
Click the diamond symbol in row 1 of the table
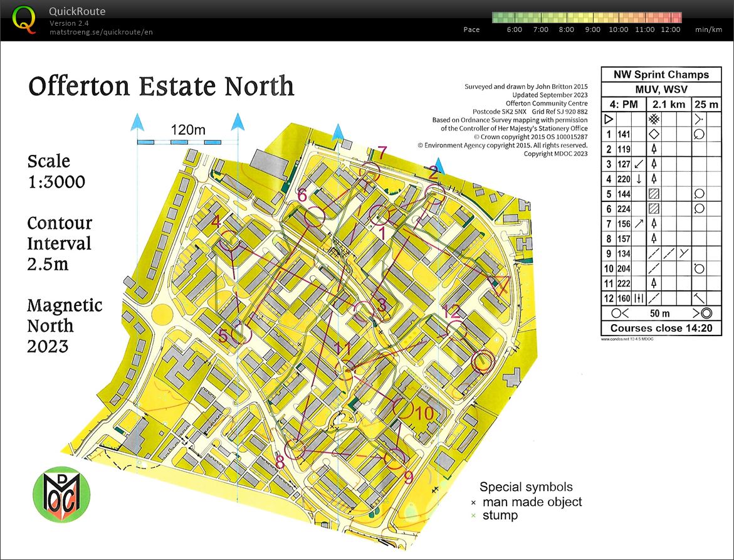click(x=654, y=134)
